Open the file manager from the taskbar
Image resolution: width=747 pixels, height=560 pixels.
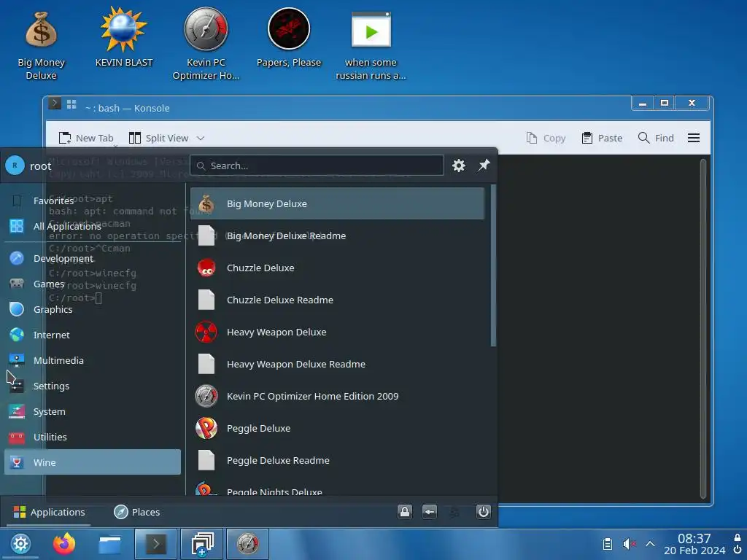tap(109, 544)
